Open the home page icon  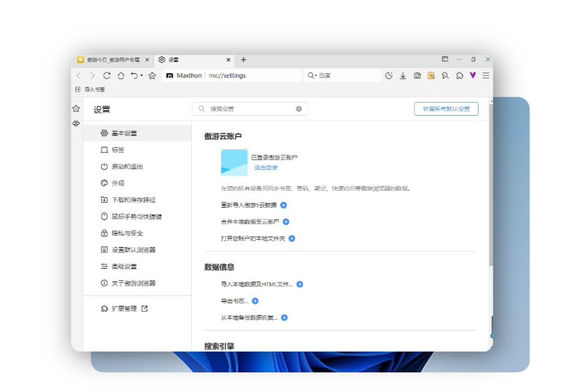pyautogui.click(x=121, y=75)
